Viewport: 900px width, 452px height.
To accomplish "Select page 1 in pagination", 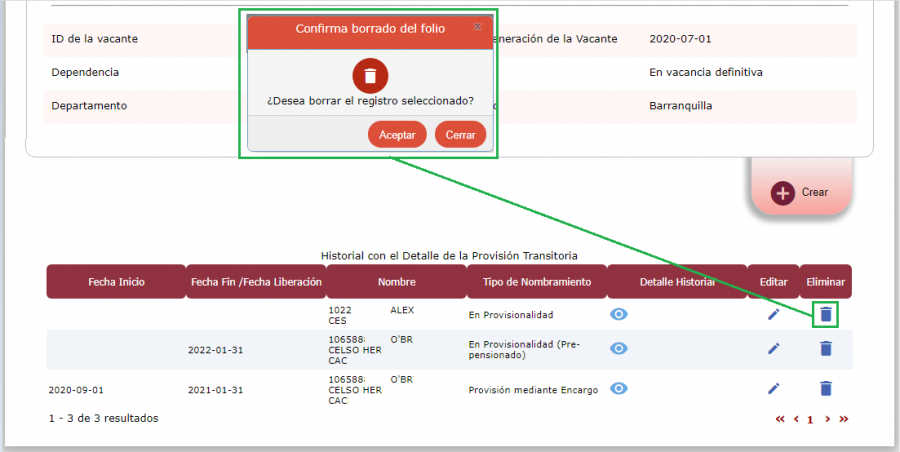I will [x=810, y=419].
